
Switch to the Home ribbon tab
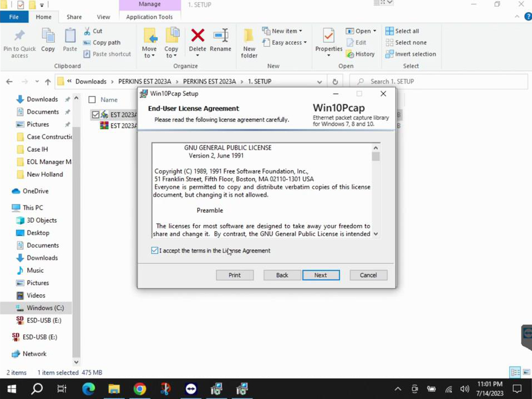coord(43,17)
